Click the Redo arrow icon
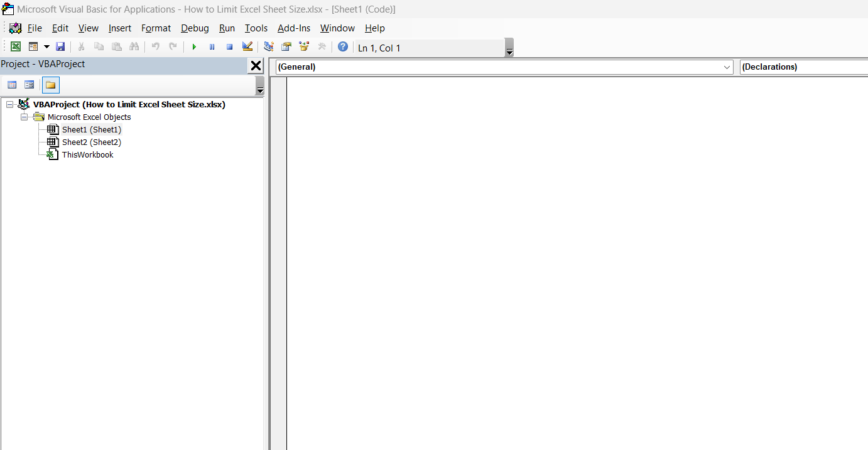The height and width of the screenshot is (450, 868). (173, 47)
